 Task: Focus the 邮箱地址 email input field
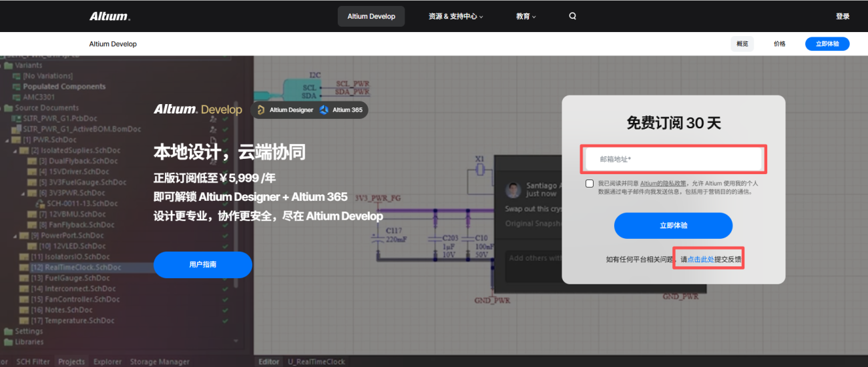(674, 159)
